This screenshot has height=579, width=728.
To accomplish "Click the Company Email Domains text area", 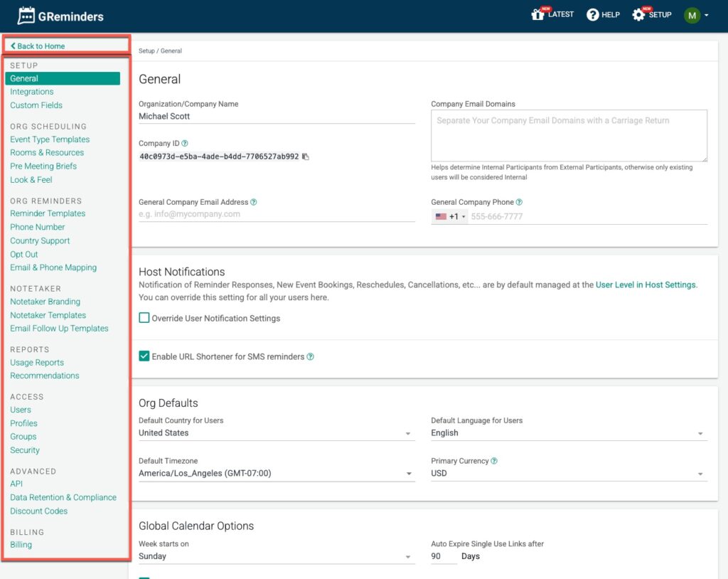I will click(x=569, y=135).
